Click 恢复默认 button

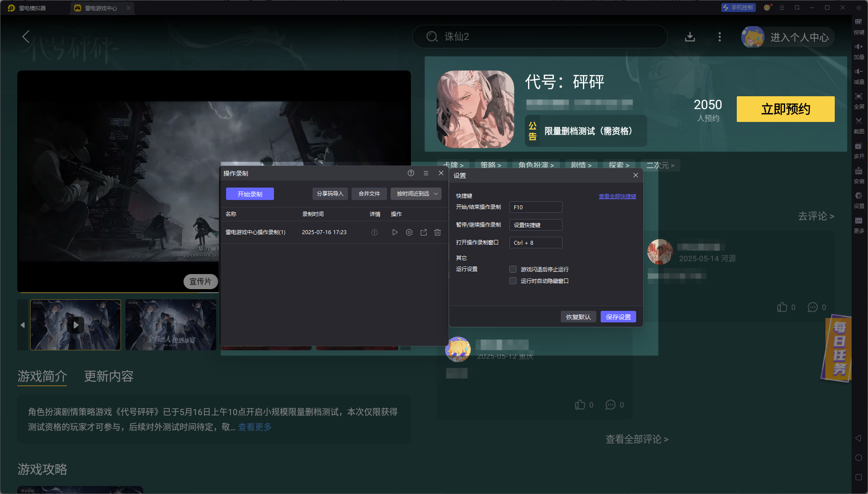point(579,317)
